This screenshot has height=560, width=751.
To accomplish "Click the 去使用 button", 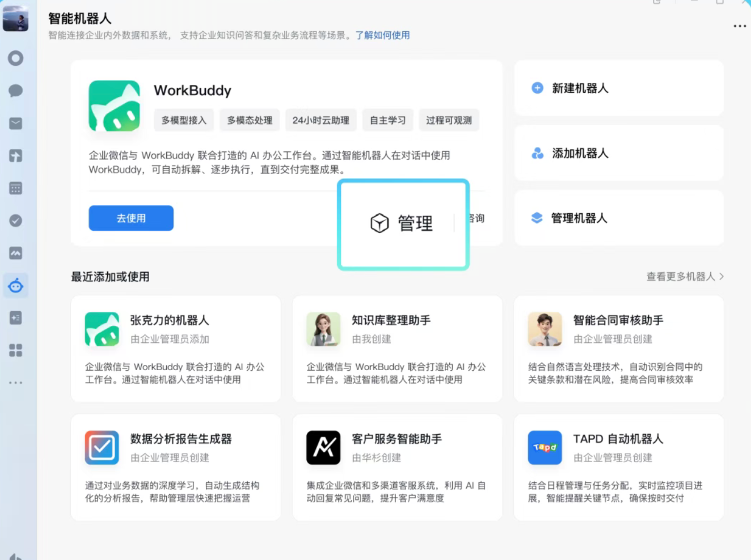I will coord(131,218).
